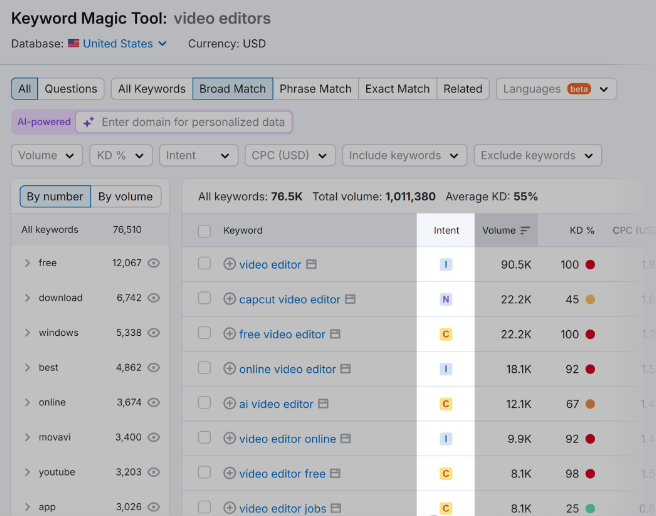
Task: Click the plus icon beside 'video editor' keyword
Action: click(229, 265)
